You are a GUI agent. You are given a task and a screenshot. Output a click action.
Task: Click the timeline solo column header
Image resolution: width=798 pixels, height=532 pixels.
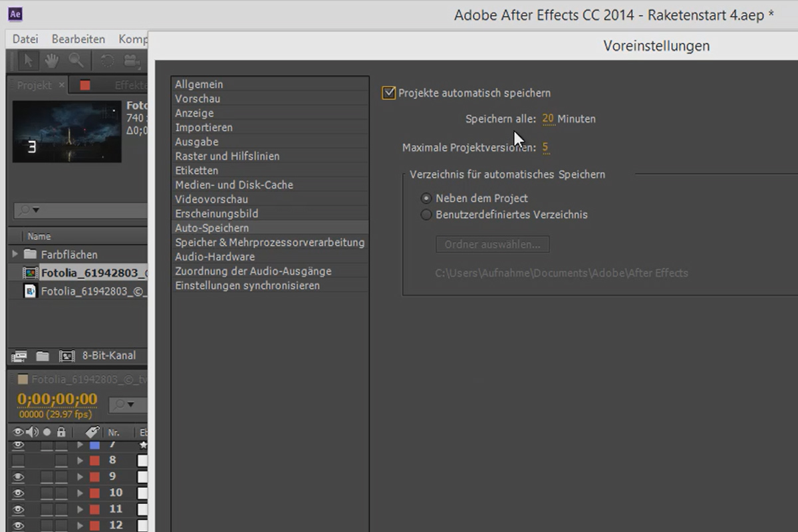[47, 432]
